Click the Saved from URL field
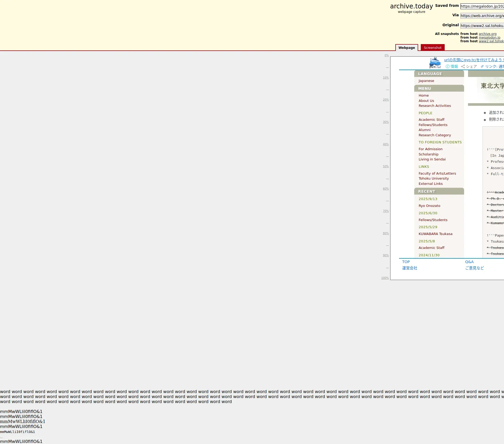This screenshot has width=504, height=444. click(482, 6)
